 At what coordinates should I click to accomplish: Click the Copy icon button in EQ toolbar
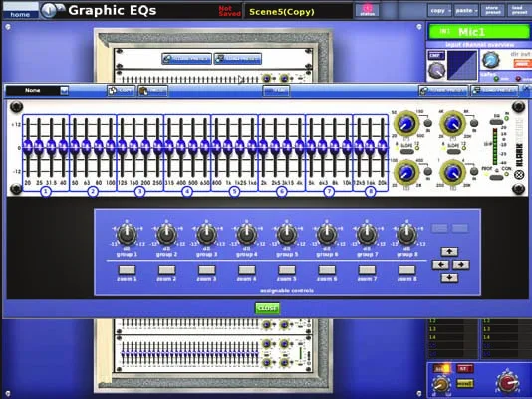click(x=122, y=91)
